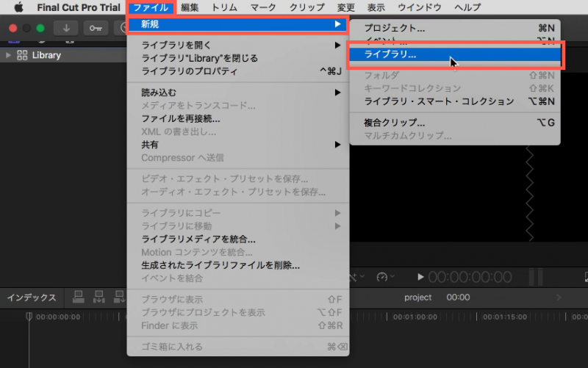Open 読み込む submenu

237,93
